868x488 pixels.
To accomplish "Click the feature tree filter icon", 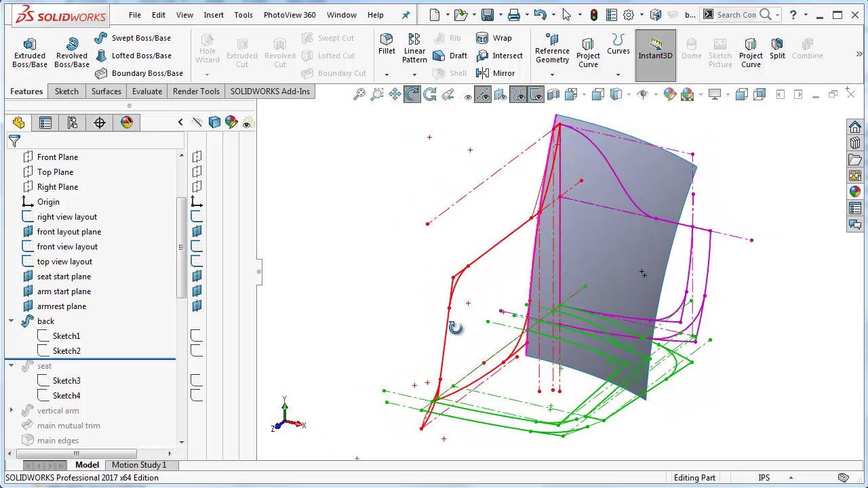I will (x=14, y=141).
